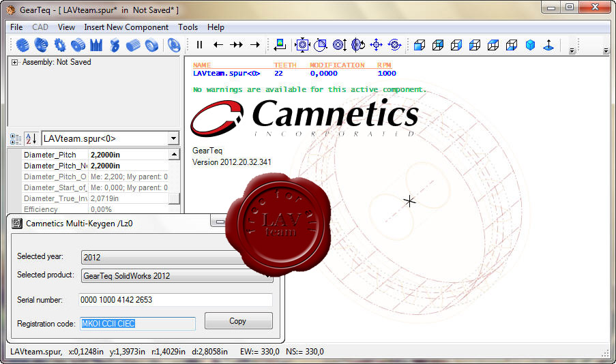This screenshot has width=616, height=364.
Task: Insert a new sprocket component
Action: (x=60, y=45)
